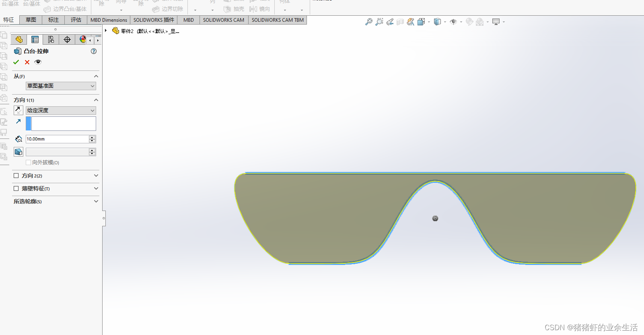Open help for Boss-Extrude feature
Image resolution: width=644 pixels, height=335 pixels.
[94, 51]
